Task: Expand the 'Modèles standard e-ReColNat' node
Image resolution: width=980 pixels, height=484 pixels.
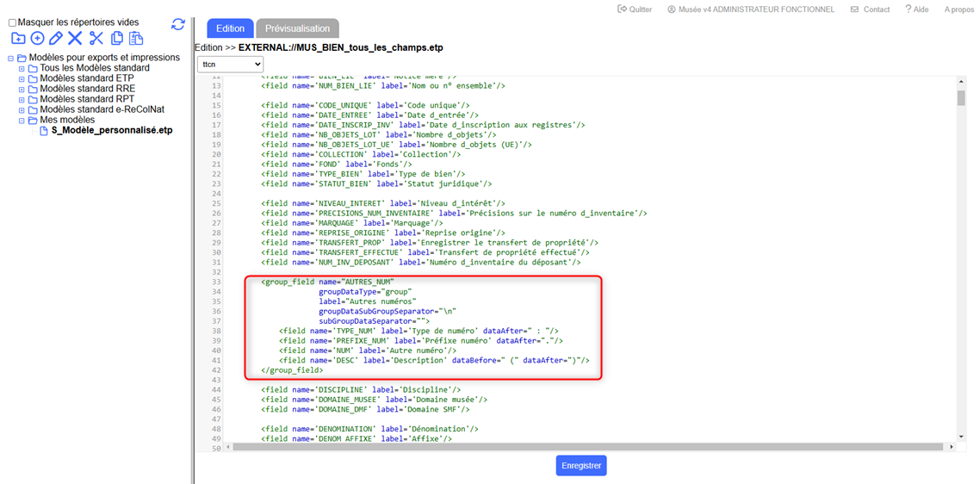Action: (22, 110)
